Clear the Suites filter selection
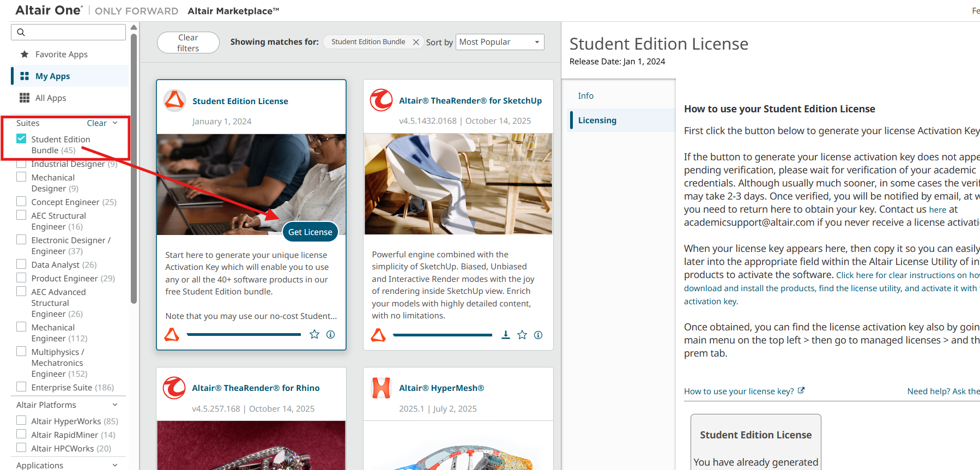This screenshot has height=470, width=980. (96, 123)
